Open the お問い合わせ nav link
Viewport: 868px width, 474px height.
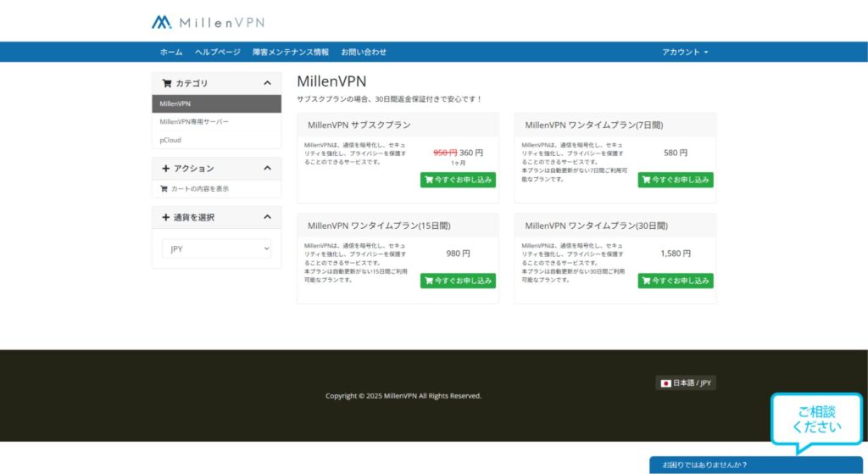(364, 52)
